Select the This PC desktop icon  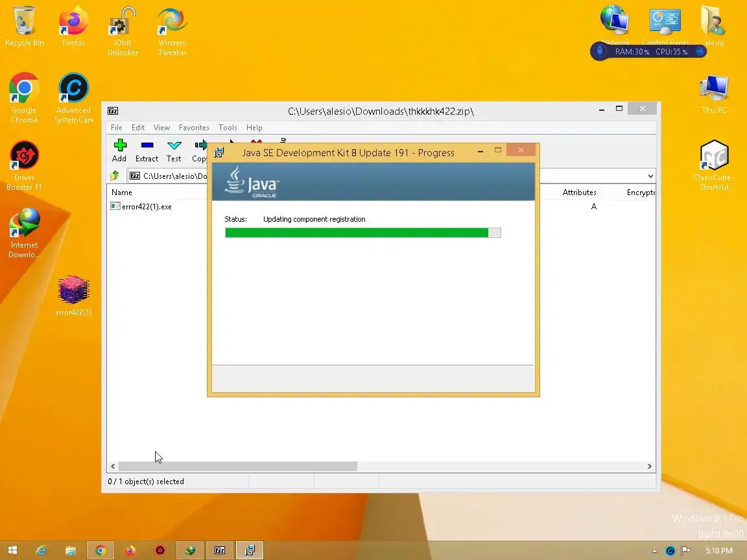point(714,94)
